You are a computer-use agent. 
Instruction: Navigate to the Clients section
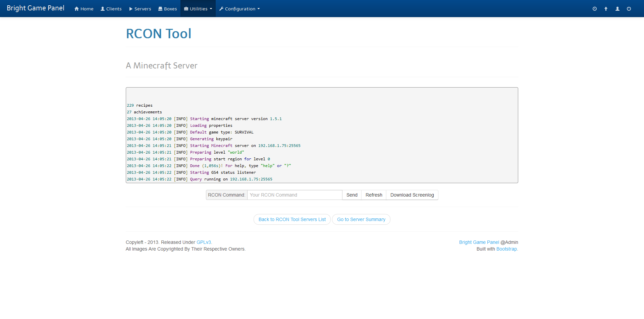coord(111,9)
